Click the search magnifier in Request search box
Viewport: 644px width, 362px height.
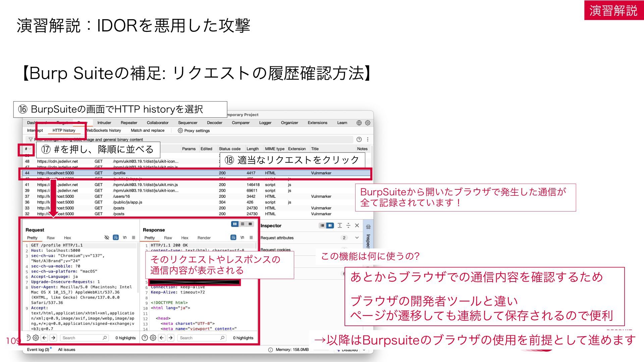[105, 338]
